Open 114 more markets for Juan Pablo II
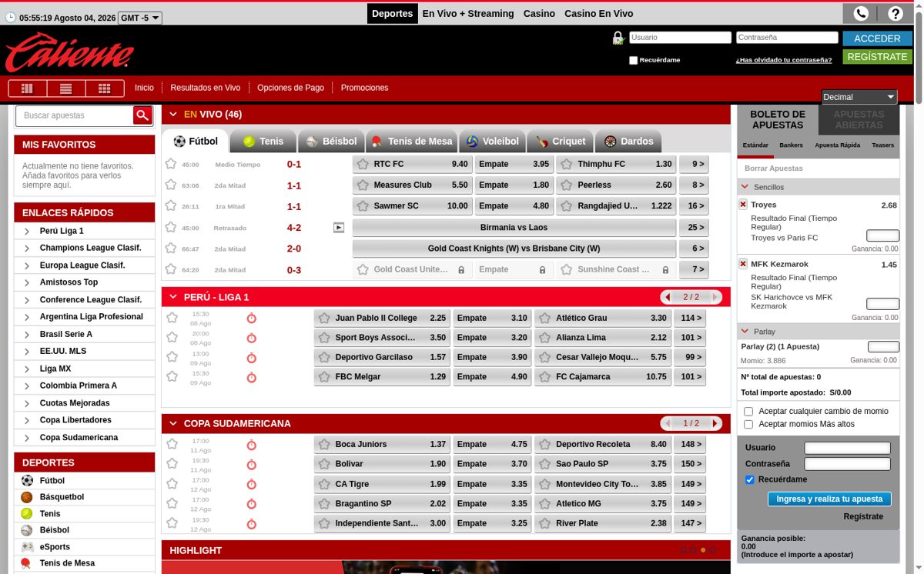 pyautogui.click(x=689, y=318)
